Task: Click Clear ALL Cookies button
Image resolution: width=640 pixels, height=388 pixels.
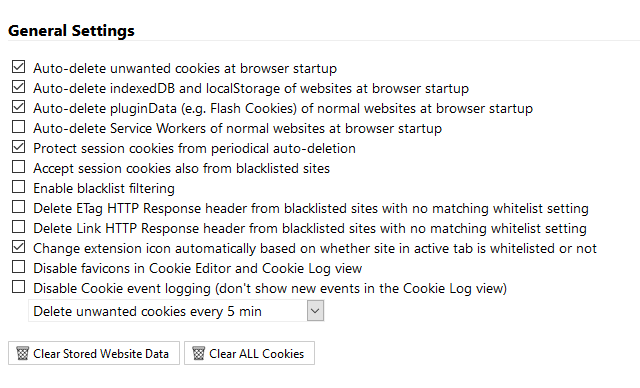Action: tap(249, 353)
